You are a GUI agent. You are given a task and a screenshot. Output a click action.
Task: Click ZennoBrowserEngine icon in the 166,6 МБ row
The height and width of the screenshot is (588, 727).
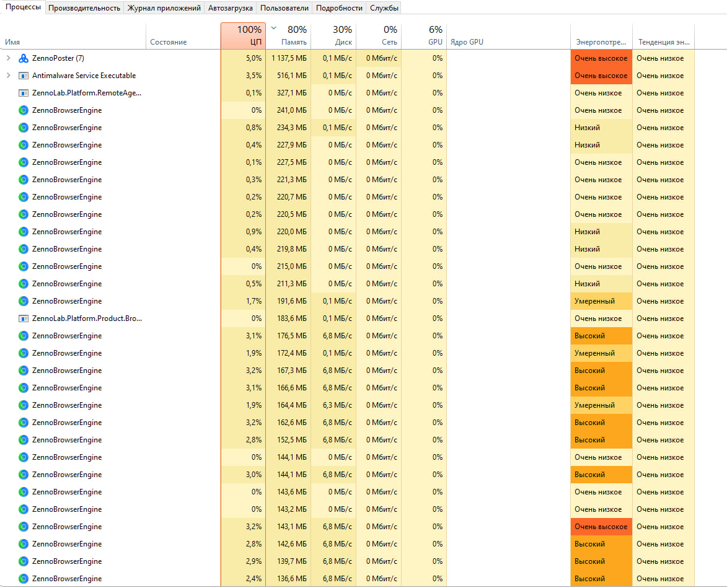24,388
